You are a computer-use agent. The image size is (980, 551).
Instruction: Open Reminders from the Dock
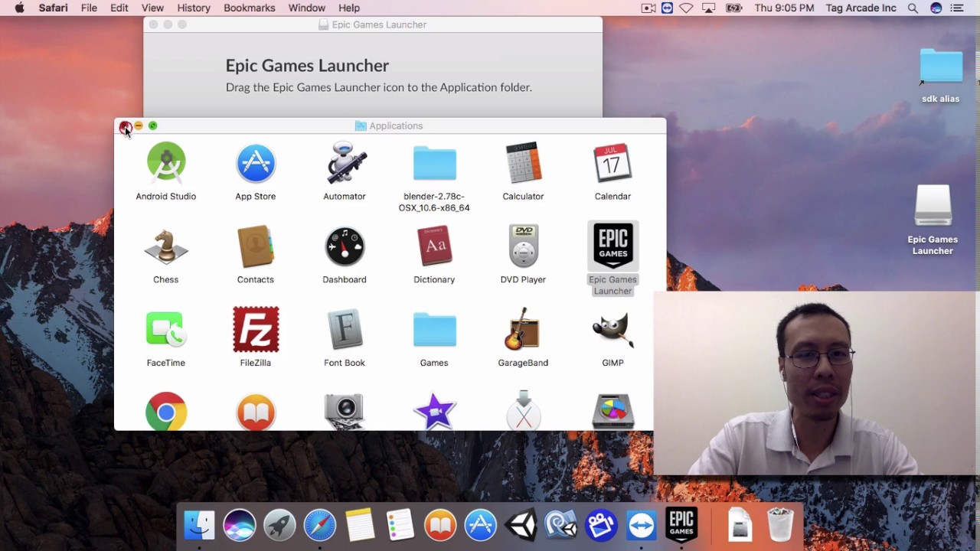click(400, 525)
